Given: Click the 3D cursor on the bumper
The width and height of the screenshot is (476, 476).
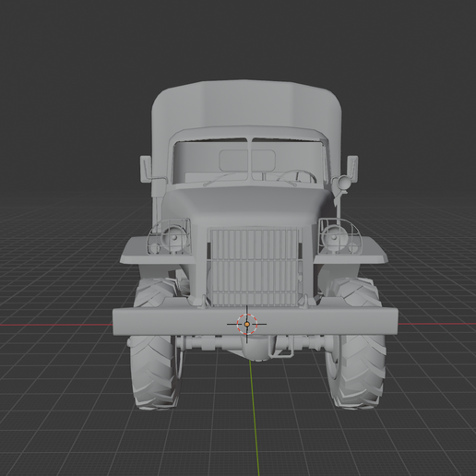Looking at the screenshot, I should [246, 324].
